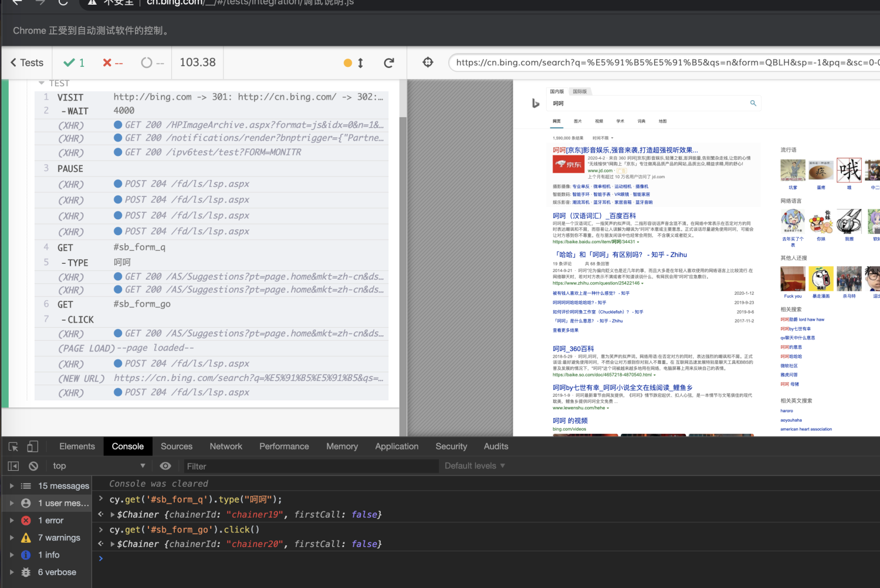Open the top JavaScript context dropdown
This screenshot has height=588, width=880.
99,466
